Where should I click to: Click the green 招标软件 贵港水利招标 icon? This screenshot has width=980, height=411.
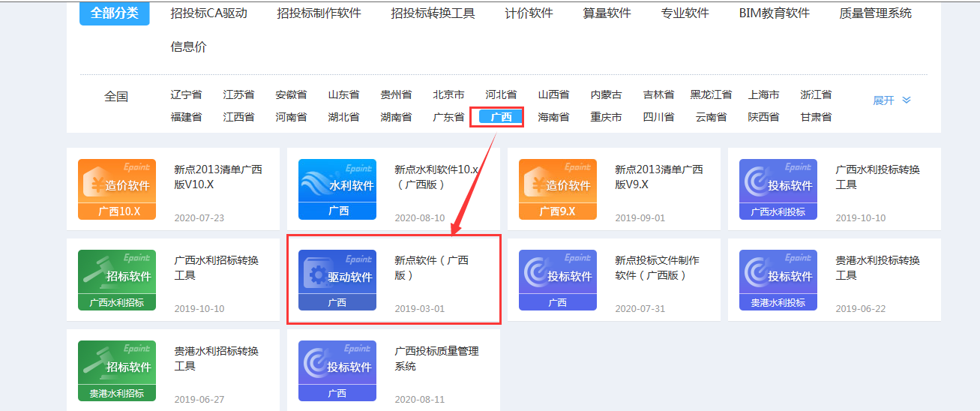point(117,370)
